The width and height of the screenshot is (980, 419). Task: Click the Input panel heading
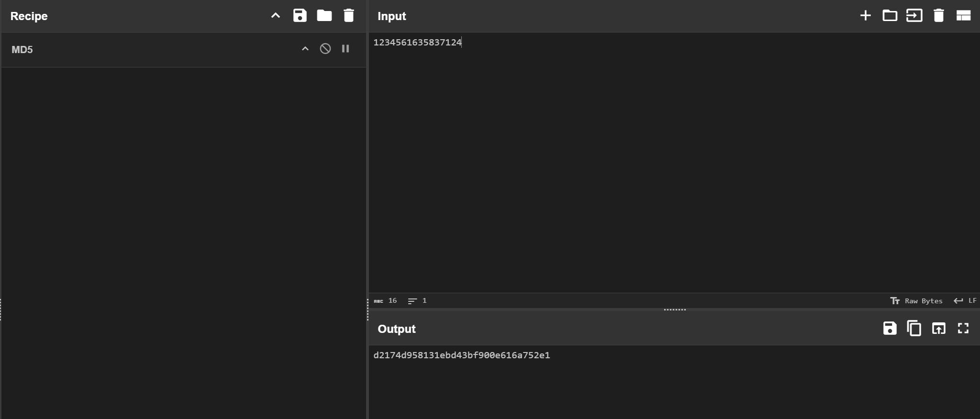392,16
